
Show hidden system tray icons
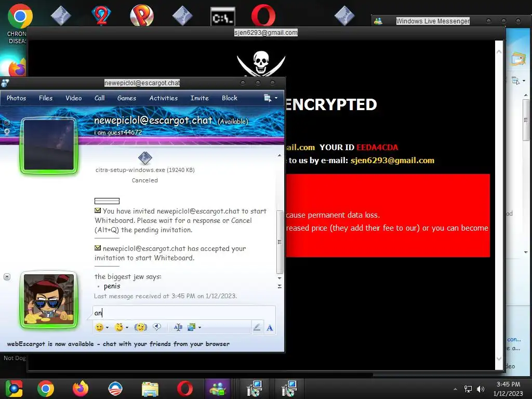coord(455,389)
